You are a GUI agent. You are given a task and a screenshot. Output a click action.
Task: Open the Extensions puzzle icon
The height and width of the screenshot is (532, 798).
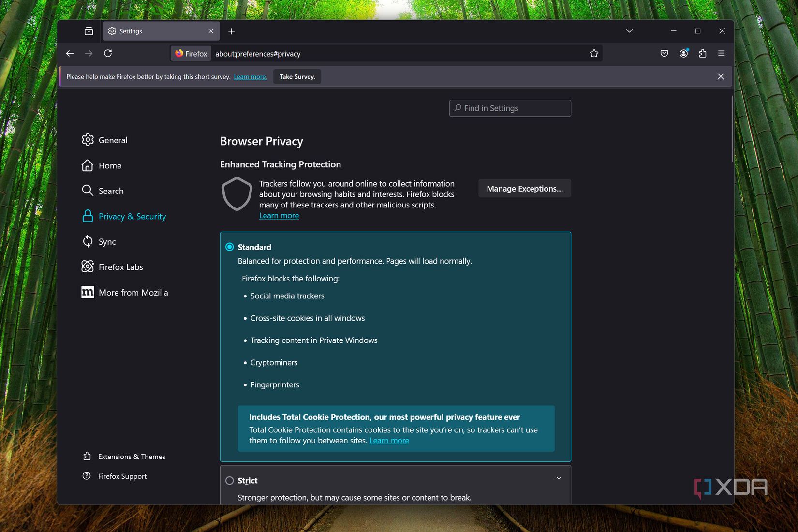click(x=702, y=53)
